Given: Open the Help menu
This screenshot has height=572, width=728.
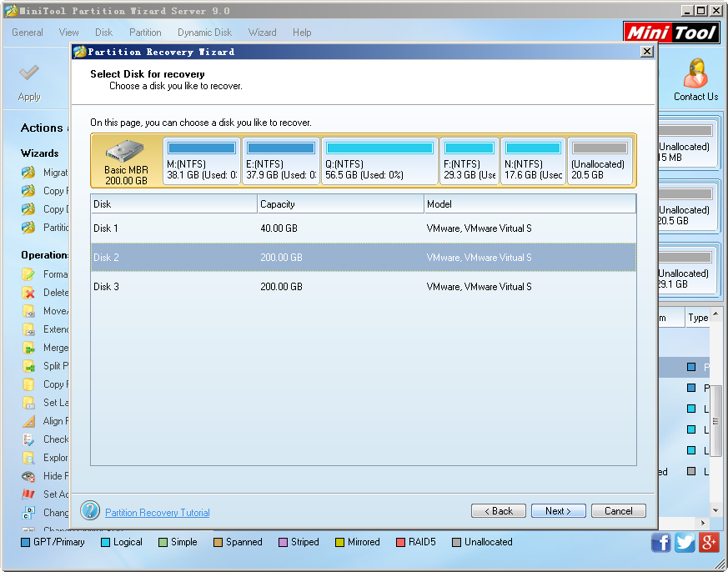Looking at the screenshot, I should [302, 33].
